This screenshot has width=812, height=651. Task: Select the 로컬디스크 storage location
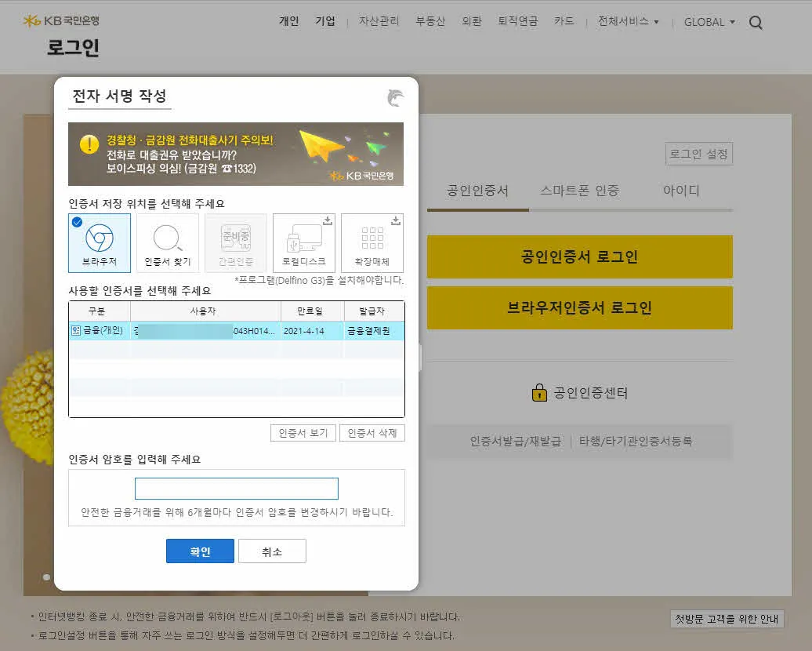(304, 243)
